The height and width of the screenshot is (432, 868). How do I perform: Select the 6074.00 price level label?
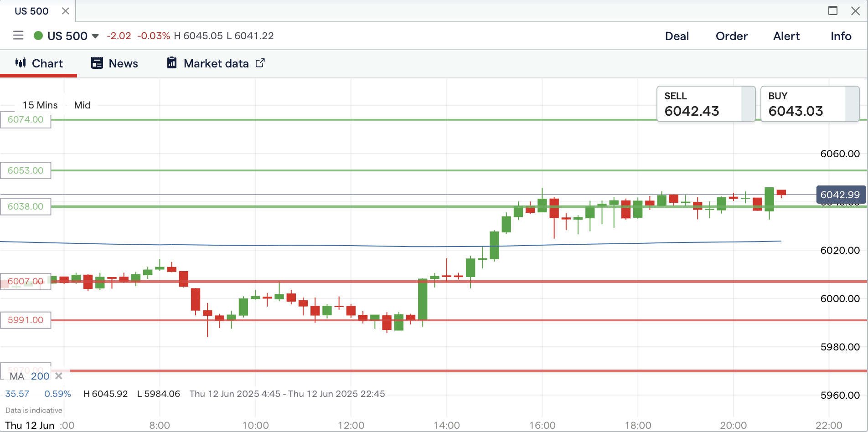coord(26,119)
